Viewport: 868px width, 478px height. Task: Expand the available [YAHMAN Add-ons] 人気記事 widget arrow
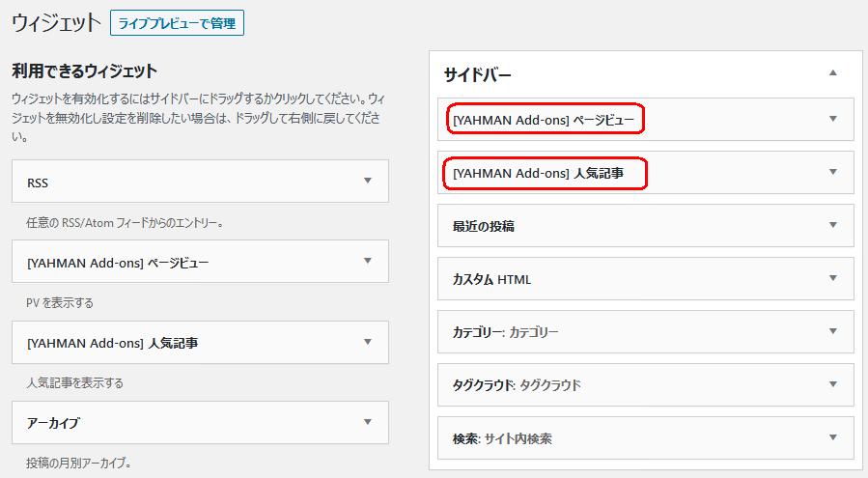[x=368, y=342]
